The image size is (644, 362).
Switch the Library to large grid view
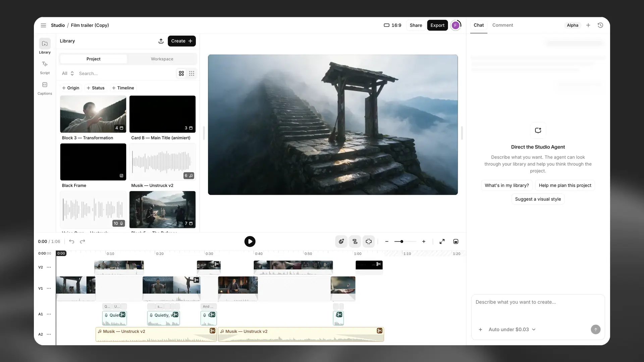pos(181,73)
